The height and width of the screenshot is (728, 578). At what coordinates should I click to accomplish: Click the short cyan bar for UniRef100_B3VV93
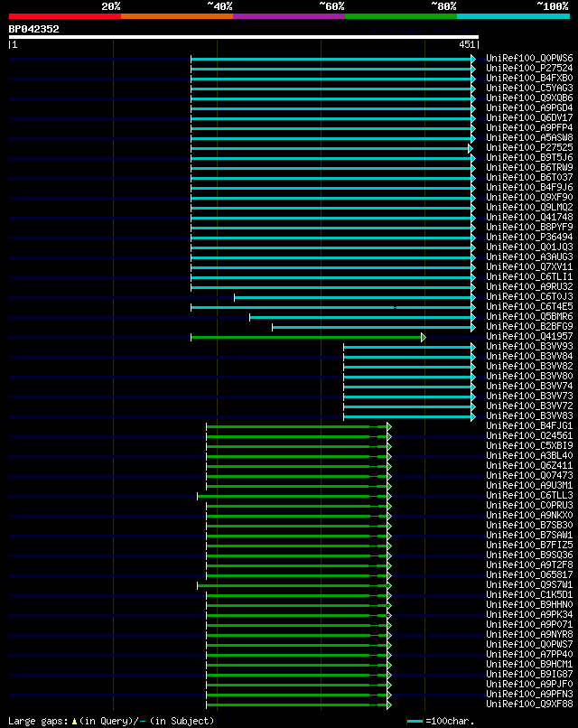(407, 347)
